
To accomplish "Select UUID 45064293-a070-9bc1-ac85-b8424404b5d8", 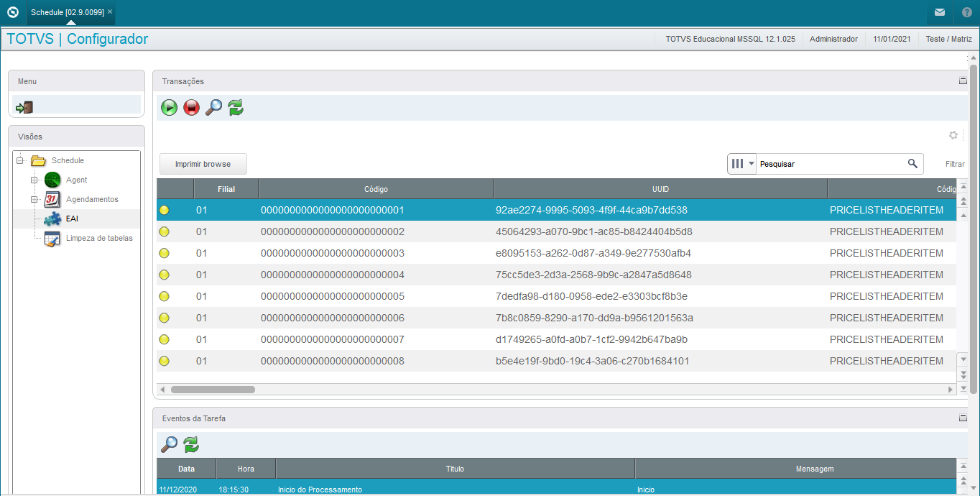I will click(594, 231).
